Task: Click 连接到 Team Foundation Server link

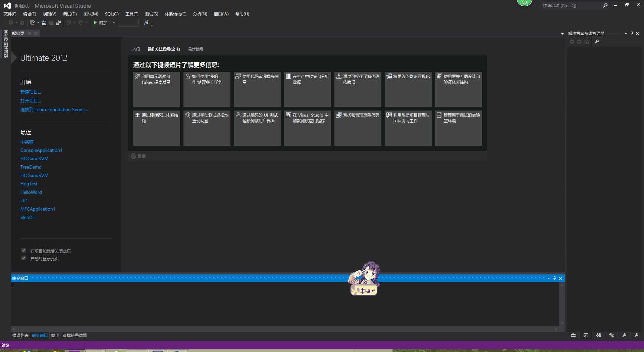Action: click(54, 109)
